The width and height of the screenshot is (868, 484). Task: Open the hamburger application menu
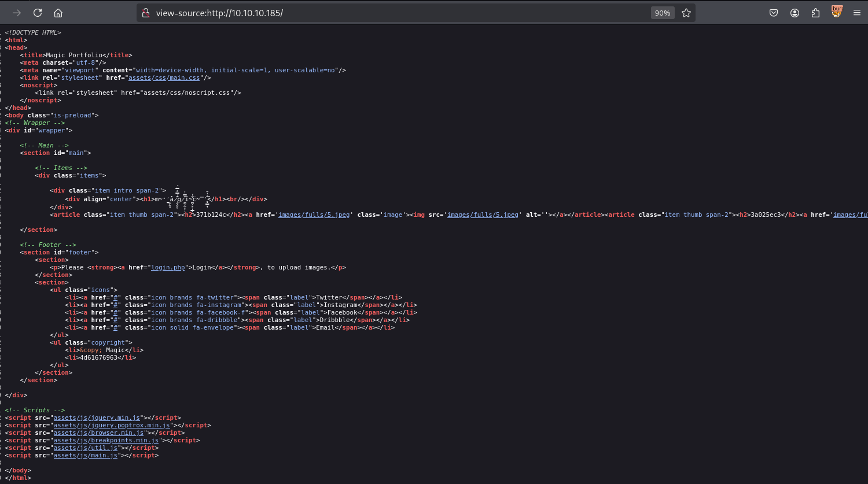[x=857, y=13]
